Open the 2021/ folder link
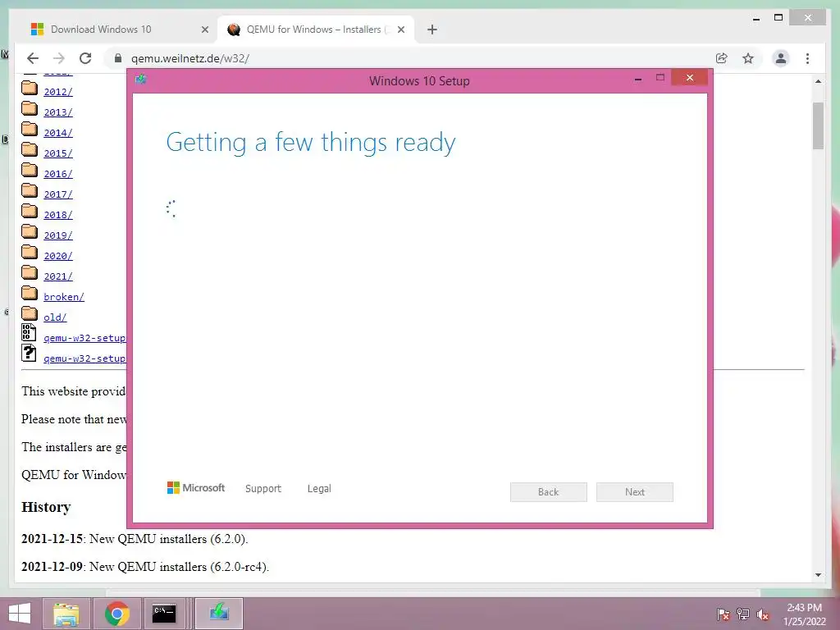The width and height of the screenshot is (840, 630). coord(58,276)
